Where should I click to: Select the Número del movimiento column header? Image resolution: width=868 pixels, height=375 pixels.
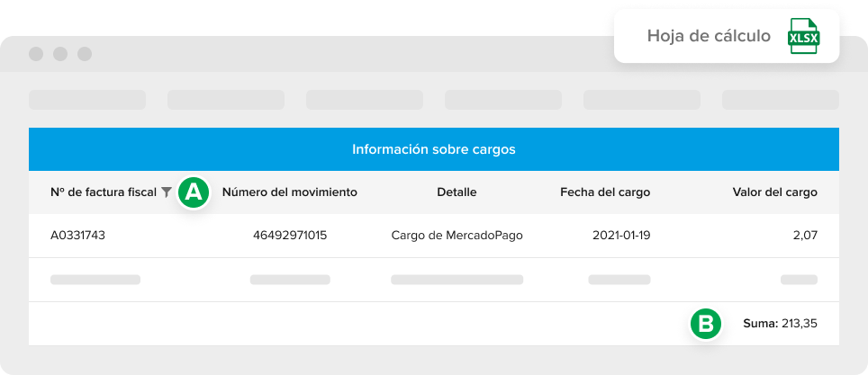click(290, 192)
